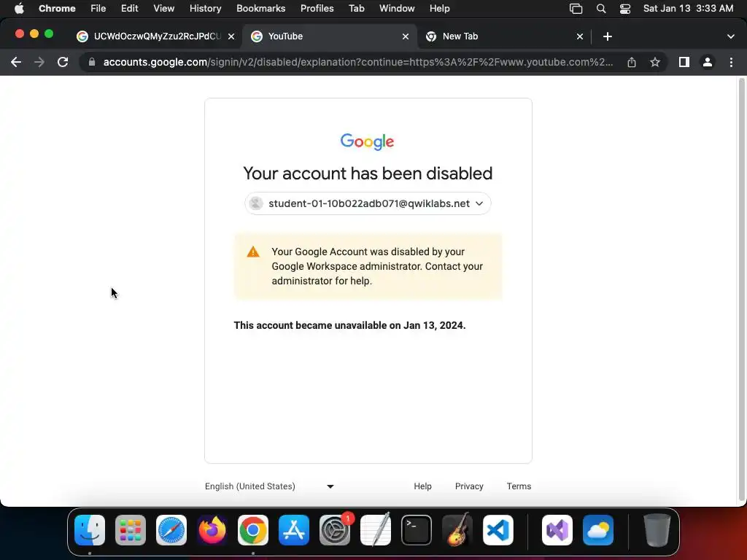
Task: Click the date and time display
Action: pos(688,9)
